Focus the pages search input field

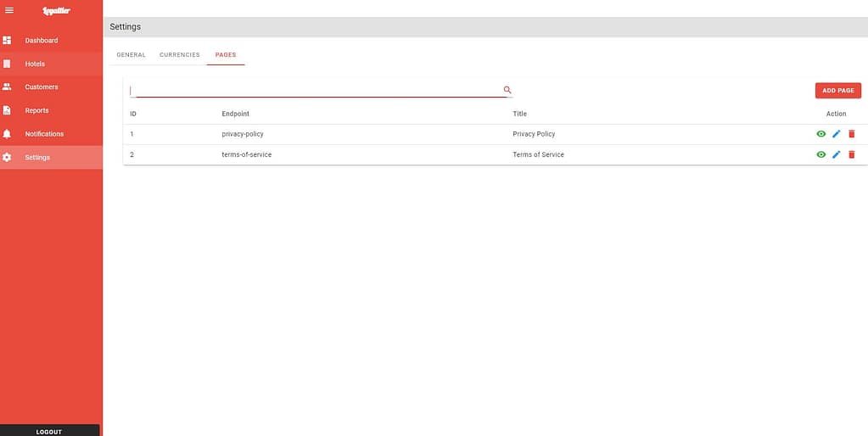pos(314,90)
